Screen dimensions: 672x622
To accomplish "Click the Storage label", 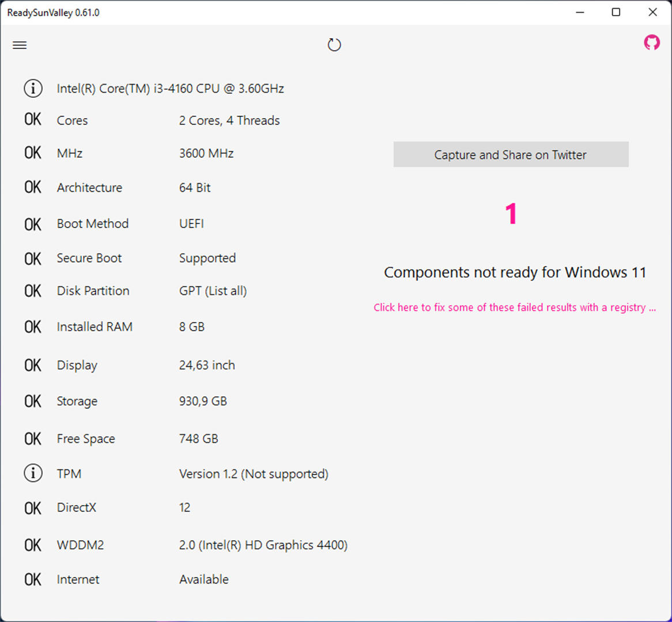I will click(77, 401).
